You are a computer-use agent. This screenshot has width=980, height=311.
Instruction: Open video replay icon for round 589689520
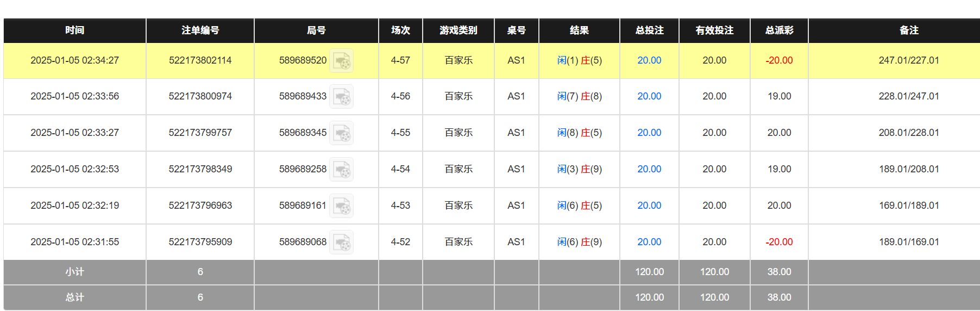342,61
